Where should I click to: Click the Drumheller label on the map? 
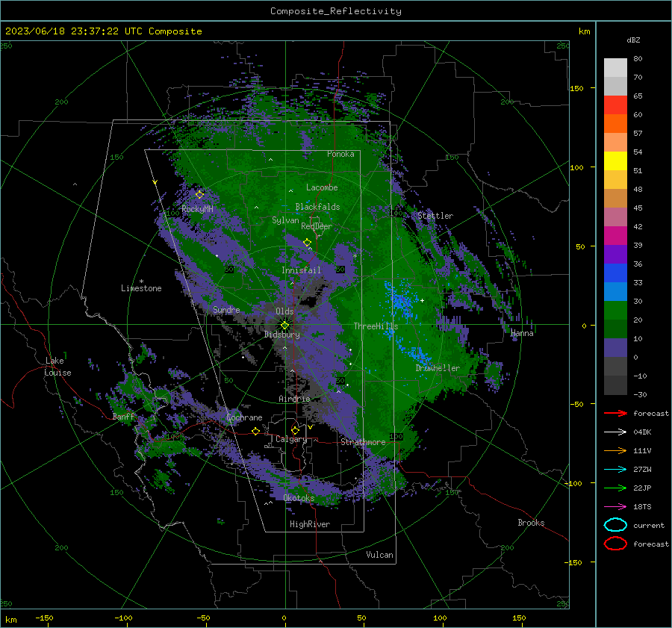[438, 368]
